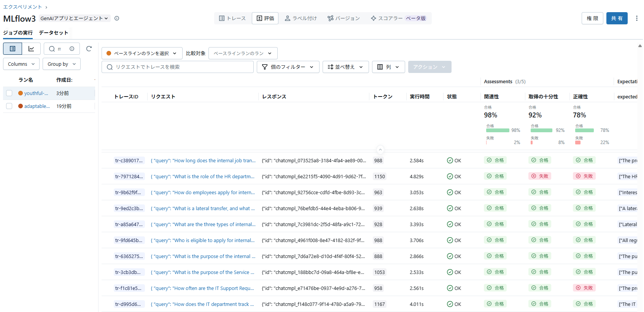
Task: Click the 権限 permissions button
Action: pos(592,18)
